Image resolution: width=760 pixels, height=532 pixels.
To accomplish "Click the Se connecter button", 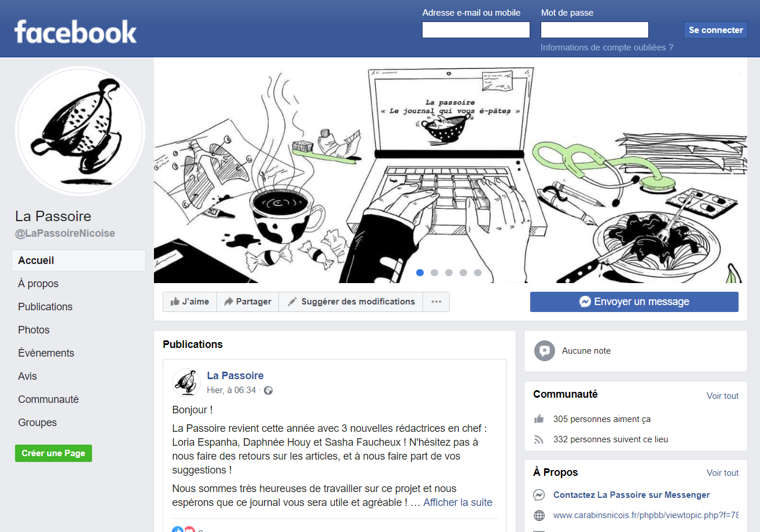I will pos(715,30).
